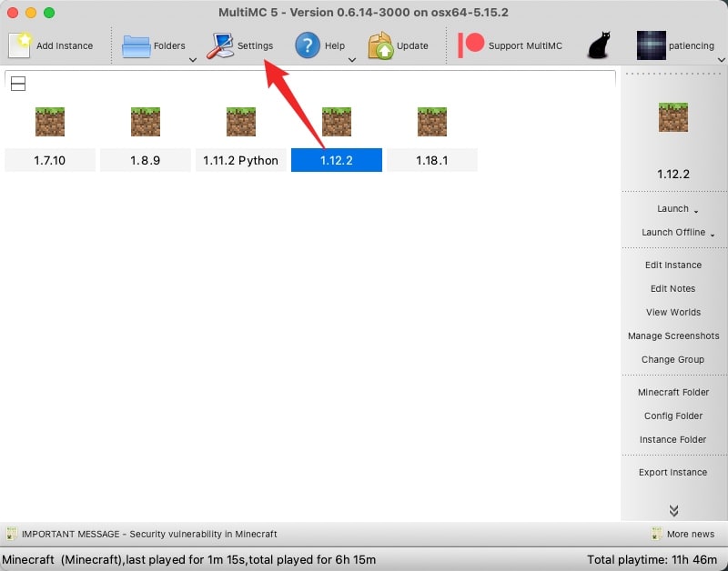728x571 pixels.
Task: Expand the Help dropdown arrow
Action: point(352,60)
